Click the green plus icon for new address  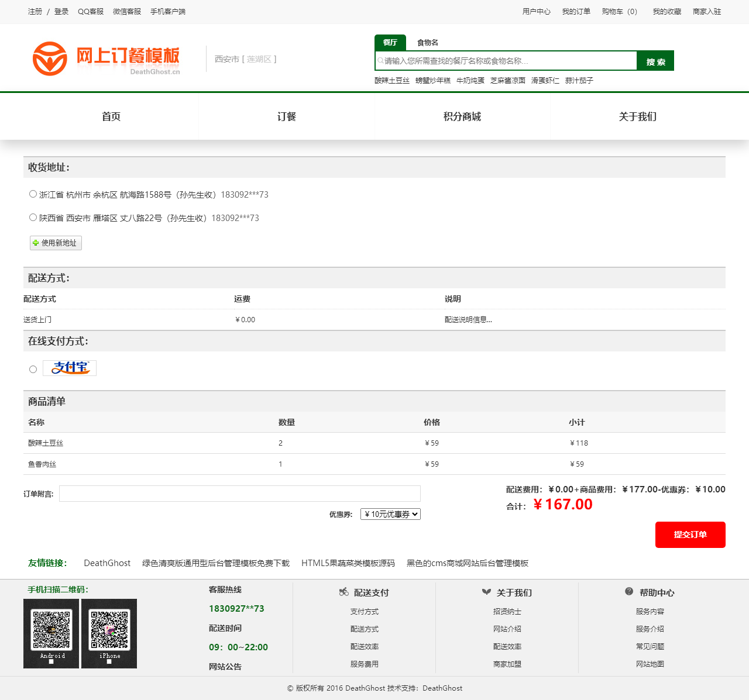click(x=36, y=243)
